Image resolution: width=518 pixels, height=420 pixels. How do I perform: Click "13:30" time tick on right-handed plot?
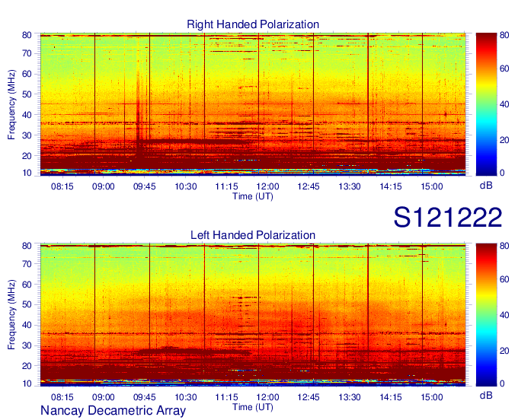(x=350, y=186)
